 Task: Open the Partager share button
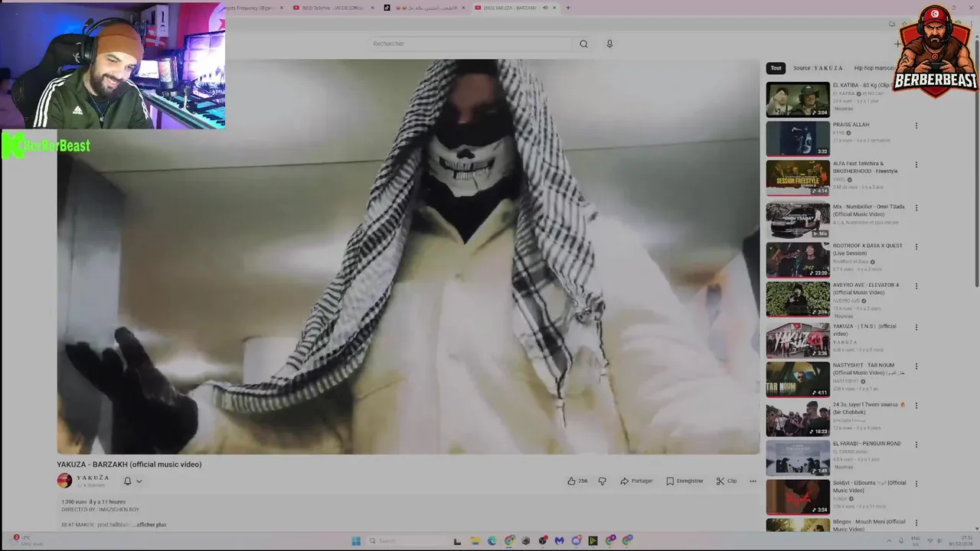click(x=636, y=481)
